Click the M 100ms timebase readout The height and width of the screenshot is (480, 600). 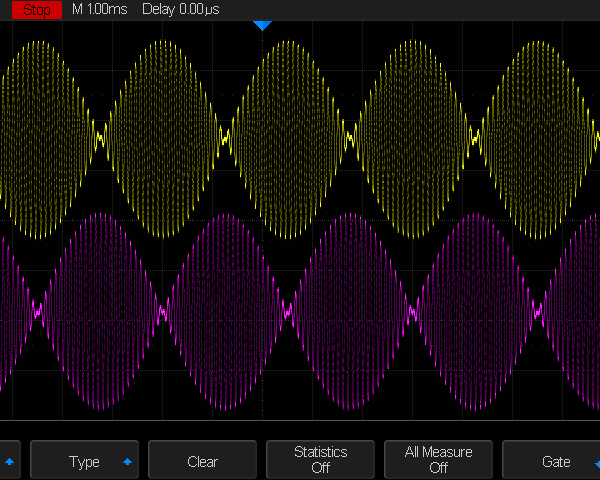tap(100, 9)
